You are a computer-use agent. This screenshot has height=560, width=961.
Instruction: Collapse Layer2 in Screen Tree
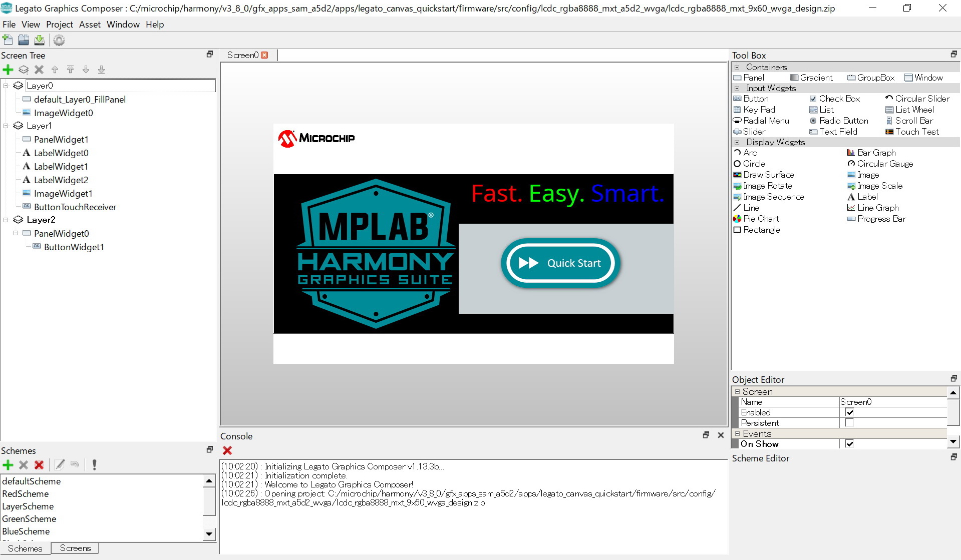tap(6, 220)
